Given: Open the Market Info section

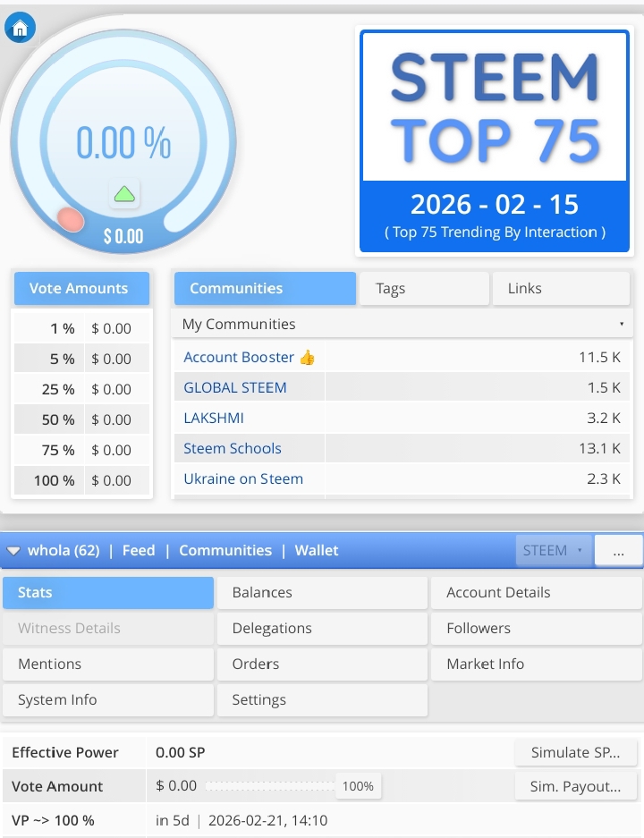Looking at the screenshot, I should (x=536, y=664).
